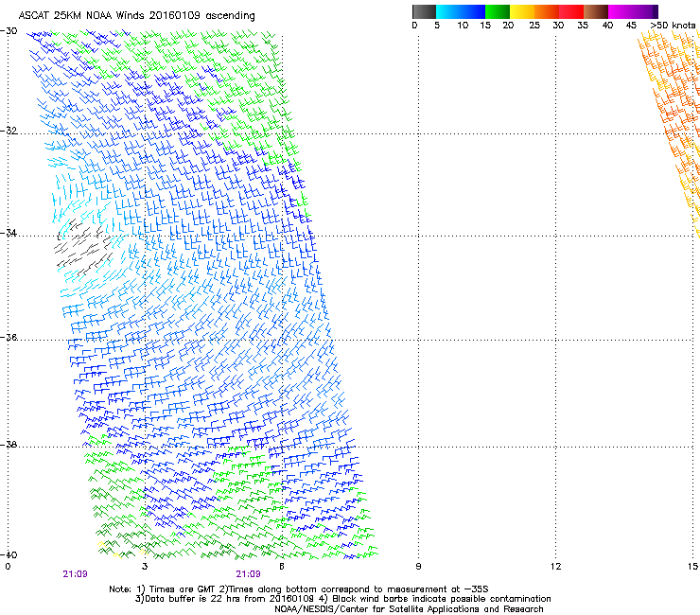
Task: Click the 'Data buffer is 22 hrs' note line
Action: 342,599
